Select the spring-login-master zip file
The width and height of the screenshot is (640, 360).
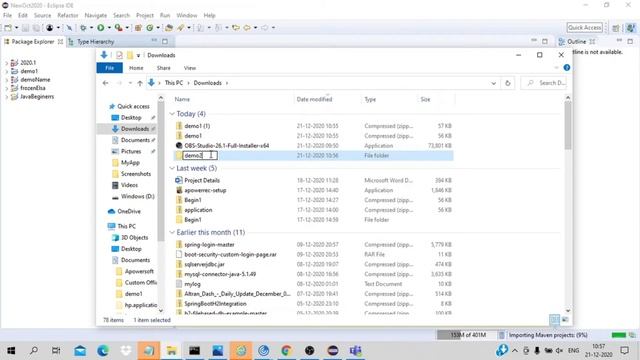click(209, 245)
